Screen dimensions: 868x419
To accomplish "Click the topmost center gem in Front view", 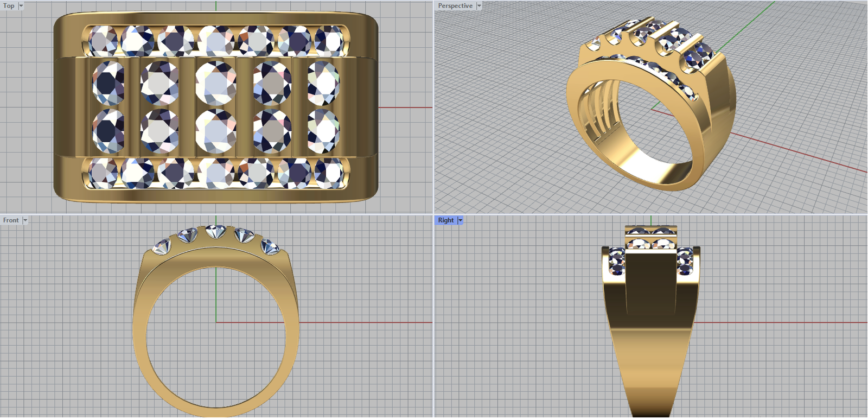I will tap(216, 231).
